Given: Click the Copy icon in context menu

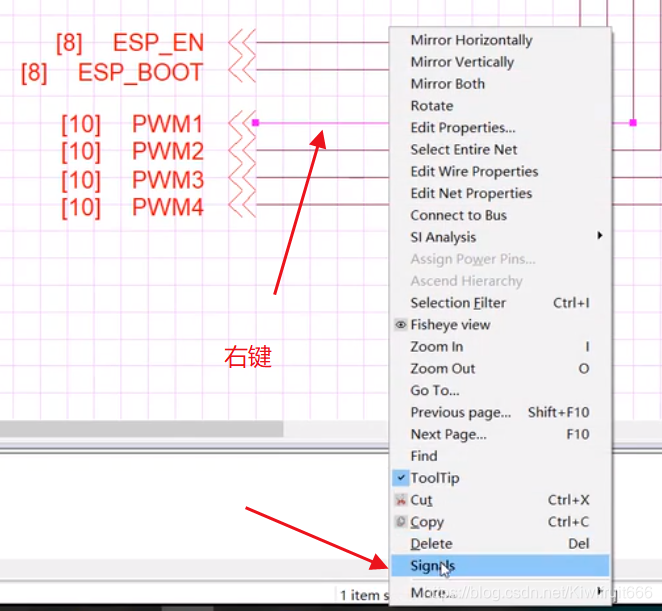Looking at the screenshot, I should point(401,522).
